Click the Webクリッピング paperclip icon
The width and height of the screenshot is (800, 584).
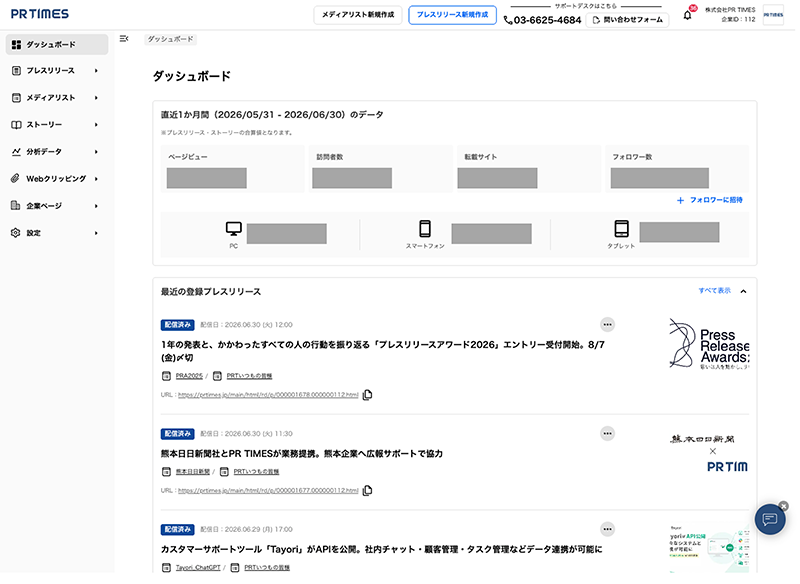pos(16,179)
